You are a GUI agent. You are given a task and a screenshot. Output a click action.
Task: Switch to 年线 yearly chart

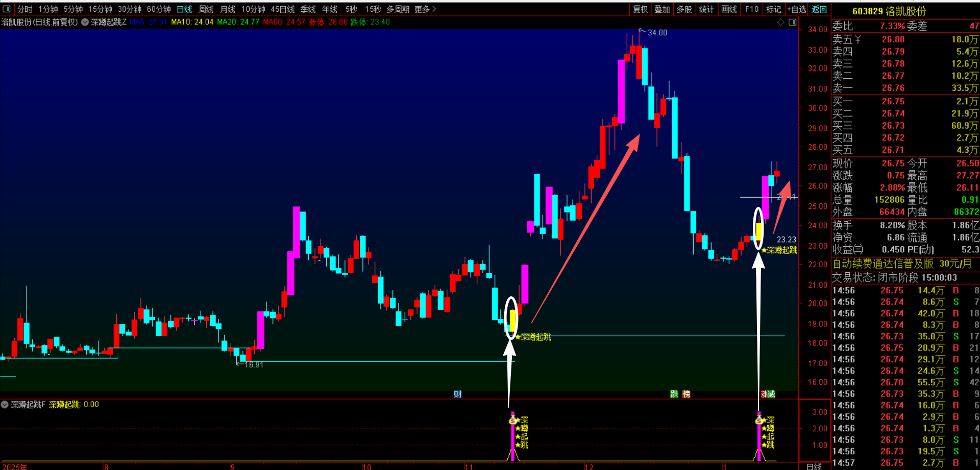point(330,9)
